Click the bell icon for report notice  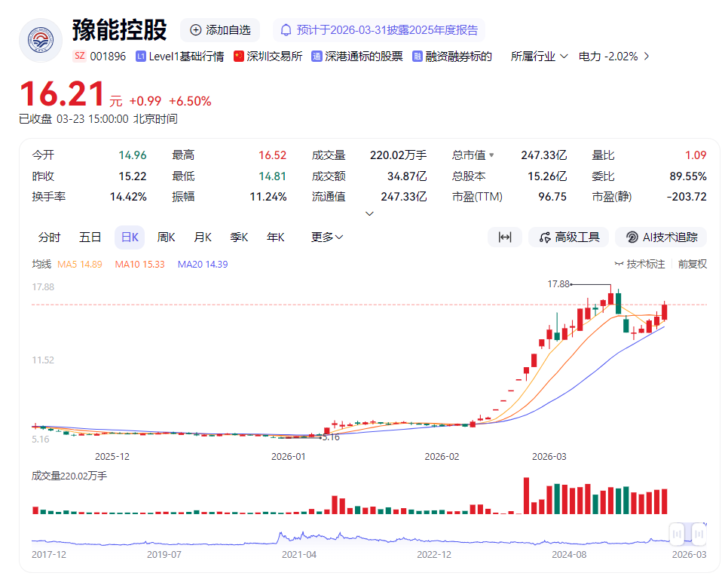pos(286,30)
